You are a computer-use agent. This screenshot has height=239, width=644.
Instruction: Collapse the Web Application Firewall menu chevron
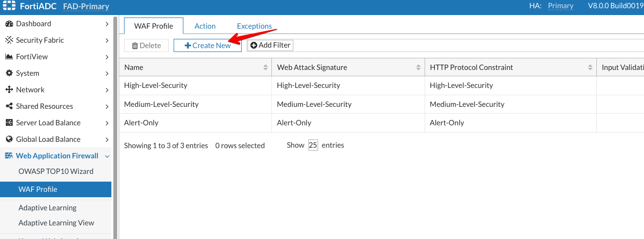pos(107,156)
